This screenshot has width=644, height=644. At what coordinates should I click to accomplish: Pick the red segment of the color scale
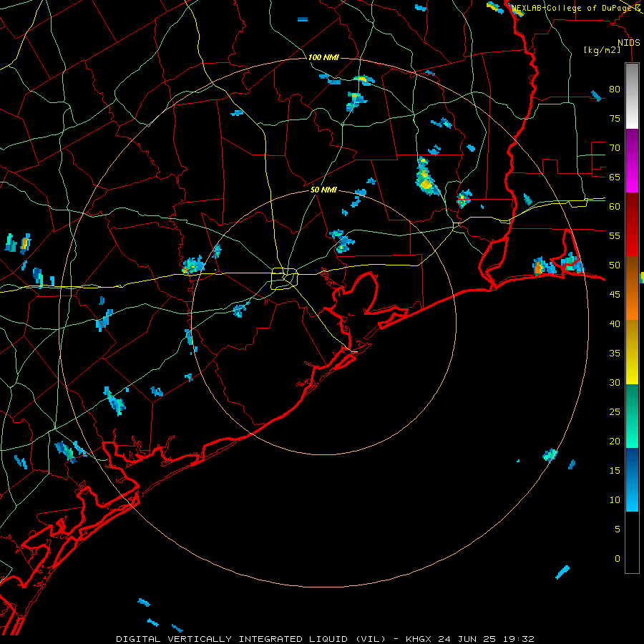click(x=632, y=224)
